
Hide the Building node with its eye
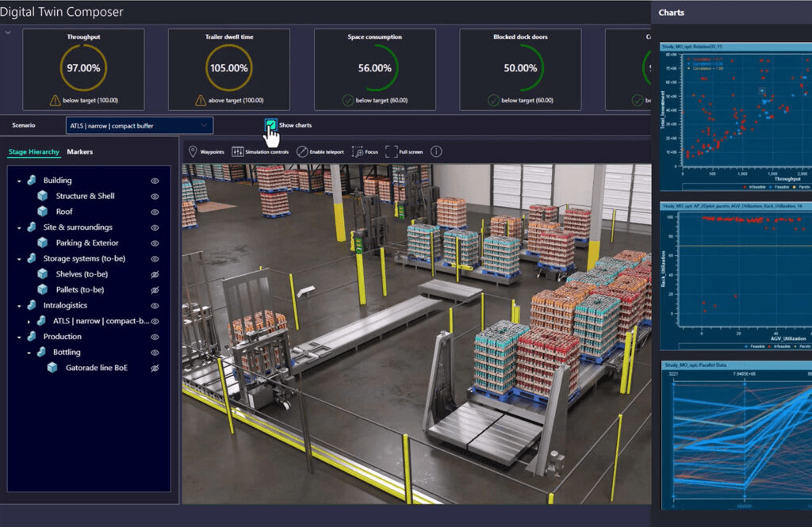point(155,181)
